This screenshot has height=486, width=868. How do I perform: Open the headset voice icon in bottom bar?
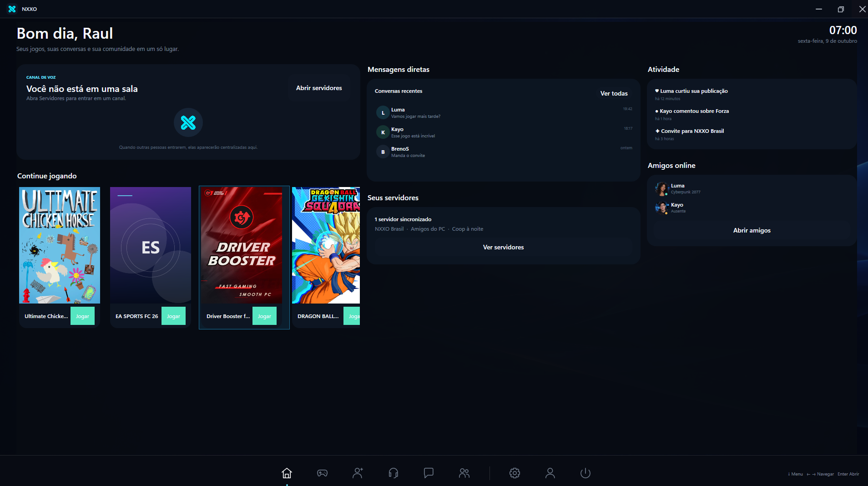tap(394, 473)
